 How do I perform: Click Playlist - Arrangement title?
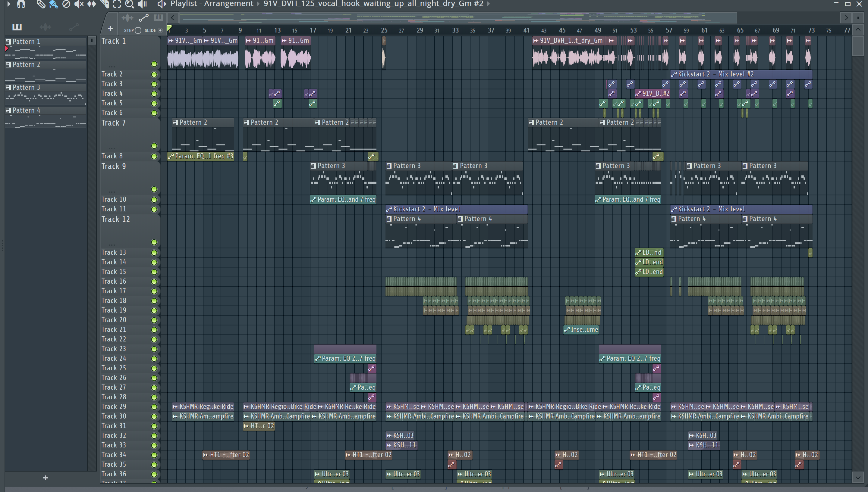click(x=212, y=4)
